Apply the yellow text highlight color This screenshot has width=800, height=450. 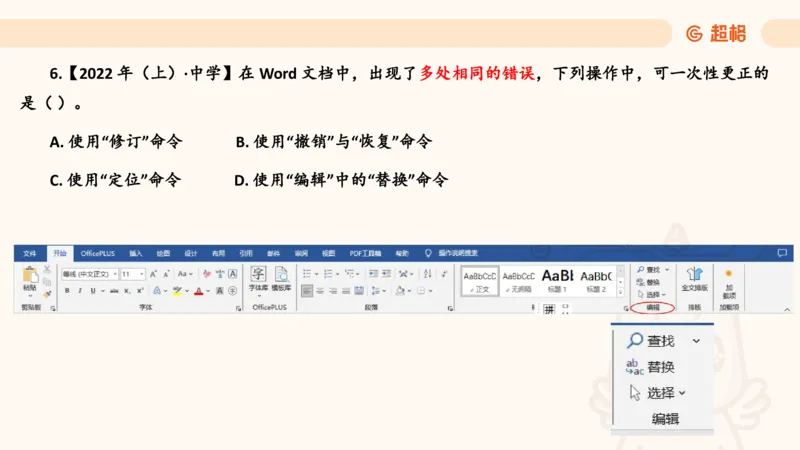177,291
